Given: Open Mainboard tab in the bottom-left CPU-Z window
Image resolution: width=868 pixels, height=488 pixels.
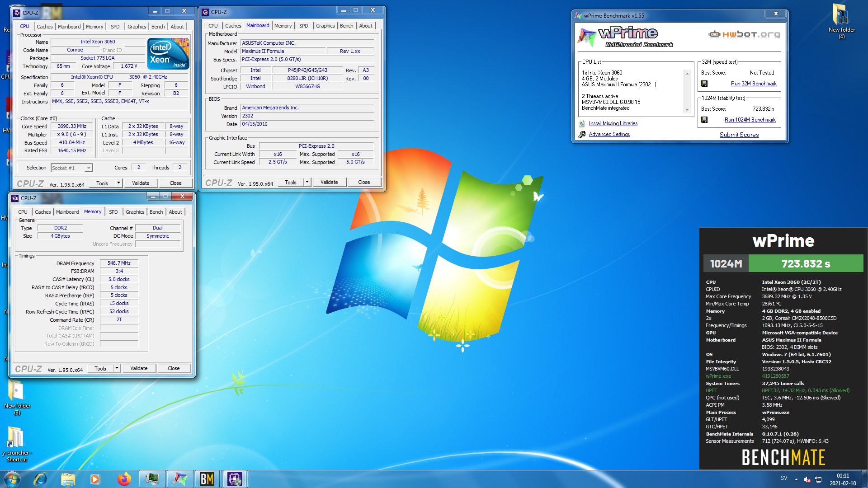Looking at the screenshot, I should click(x=67, y=212).
